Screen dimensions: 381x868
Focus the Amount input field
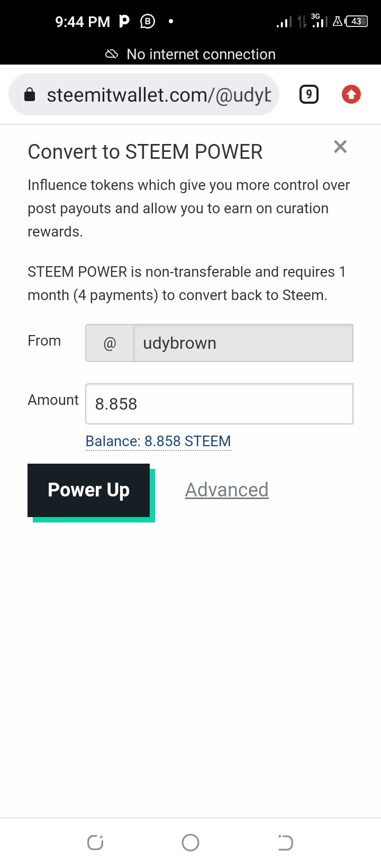click(x=219, y=404)
